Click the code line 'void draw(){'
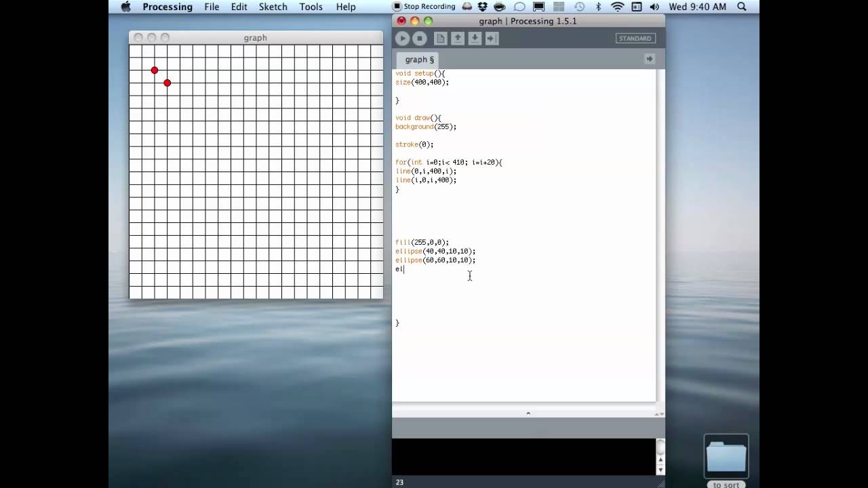The image size is (868, 488). (418, 118)
